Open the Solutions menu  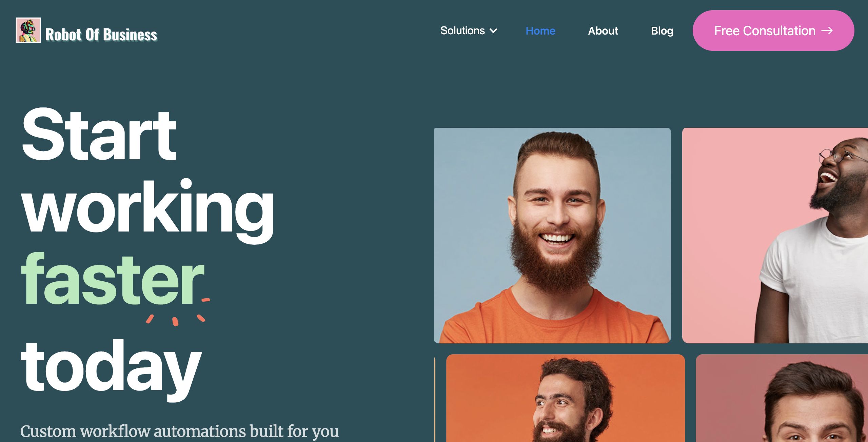[x=469, y=31]
